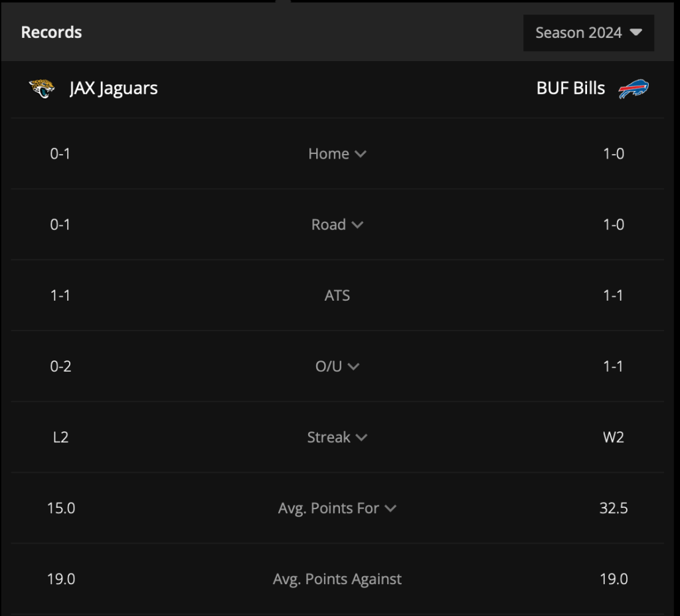Viewport: 680px width, 616px height.
Task: Click the chevron beside Avg. Points For
Action: pos(390,508)
